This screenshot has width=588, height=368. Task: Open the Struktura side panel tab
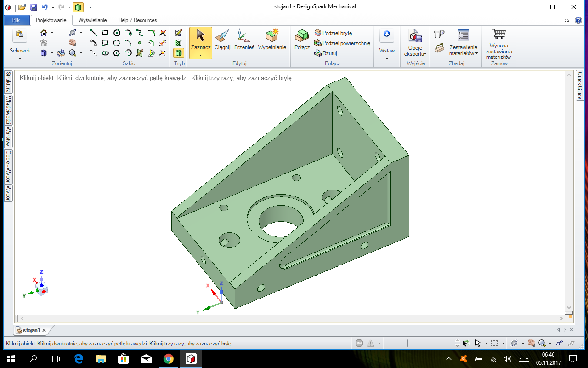pos(8,82)
